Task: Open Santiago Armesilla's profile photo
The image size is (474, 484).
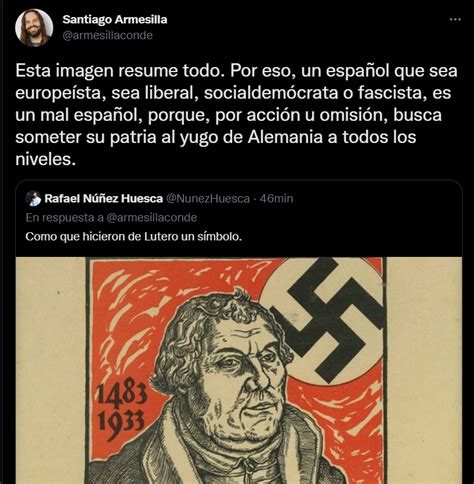Action: coord(34,27)
